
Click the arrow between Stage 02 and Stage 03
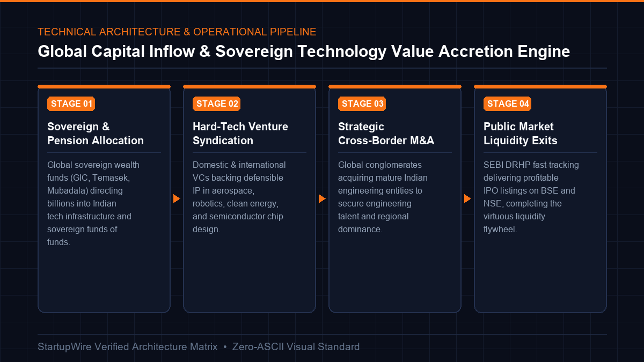point(322,199)
